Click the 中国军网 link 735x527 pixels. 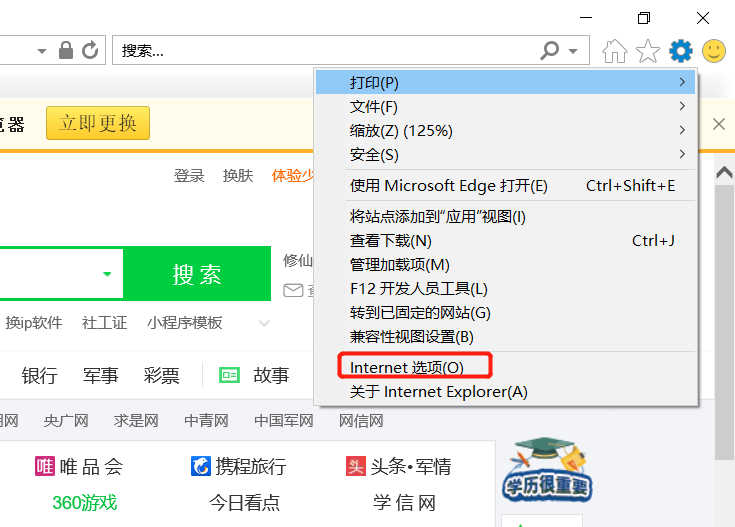pos(284,421)
